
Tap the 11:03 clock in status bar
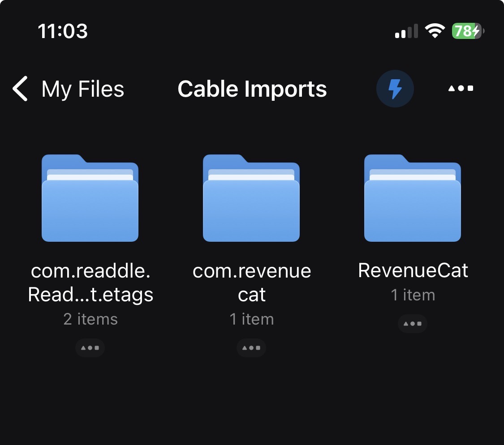tap(63, 31)
